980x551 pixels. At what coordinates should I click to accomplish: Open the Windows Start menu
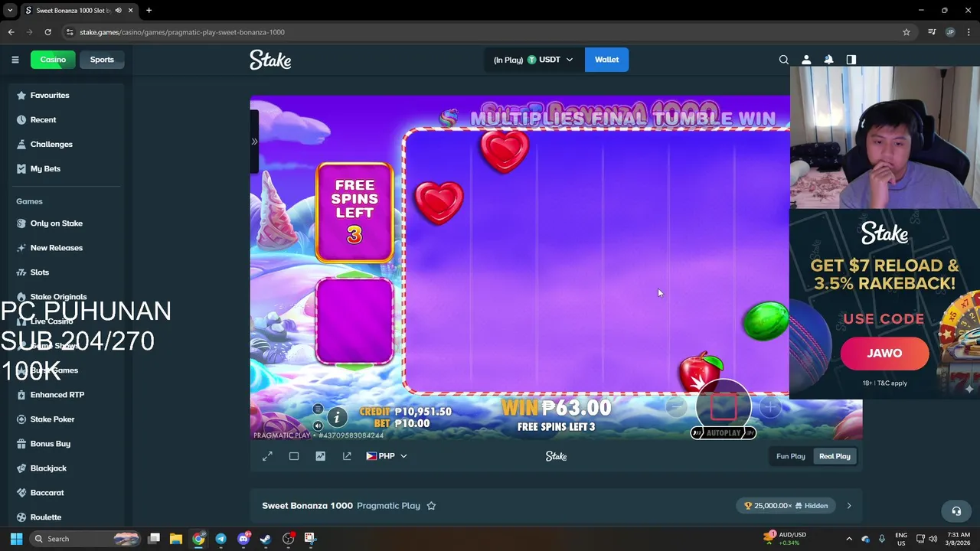tap(16, 539)
